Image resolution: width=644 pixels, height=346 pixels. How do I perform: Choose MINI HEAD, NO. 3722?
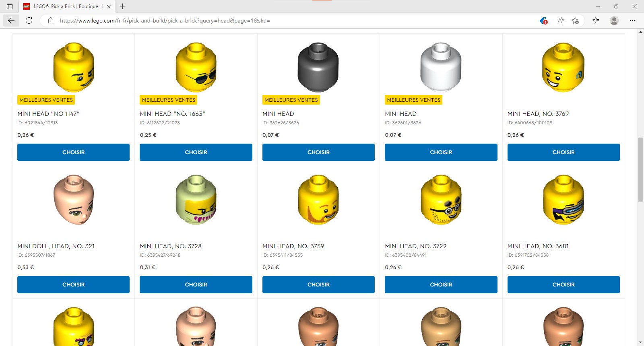click(x=441, y=284)
